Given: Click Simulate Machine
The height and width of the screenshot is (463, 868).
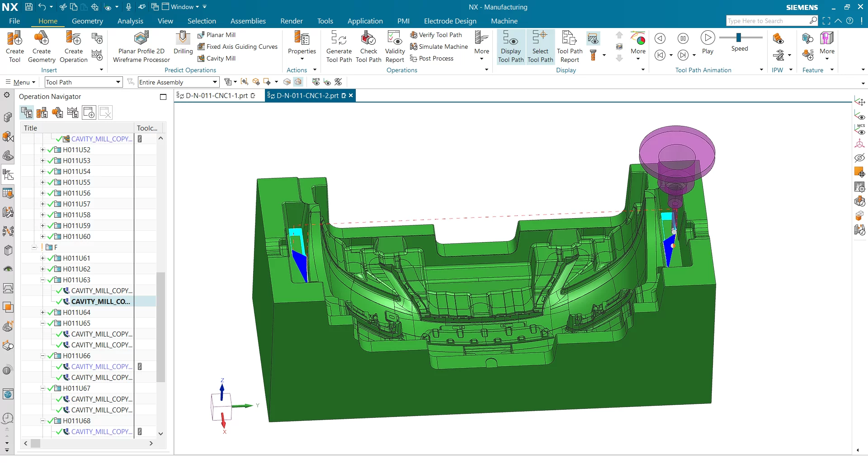Looking at the screenshot, I should pos(439,47).
